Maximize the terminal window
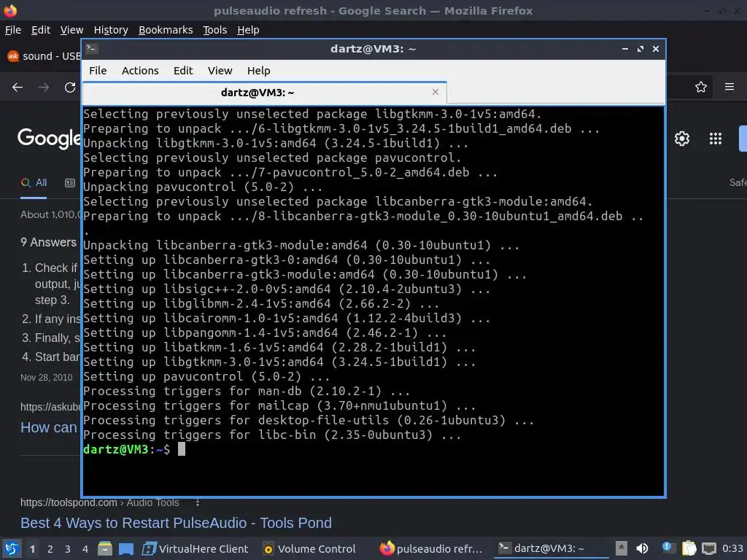The height and width of the screenshot is (560, 747). (640, 49)
